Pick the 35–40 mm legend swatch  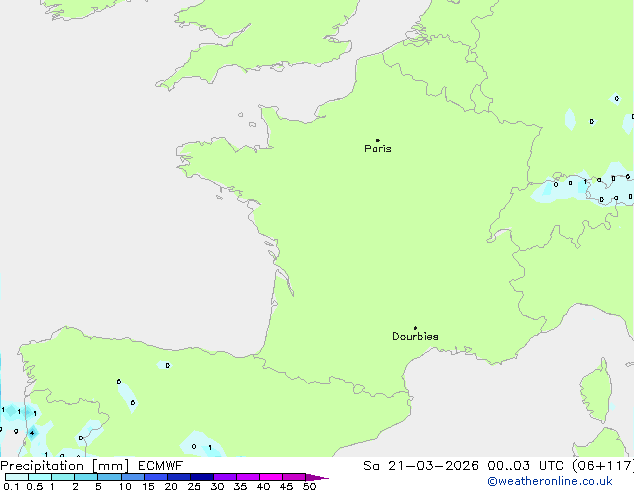pos(248,477)
